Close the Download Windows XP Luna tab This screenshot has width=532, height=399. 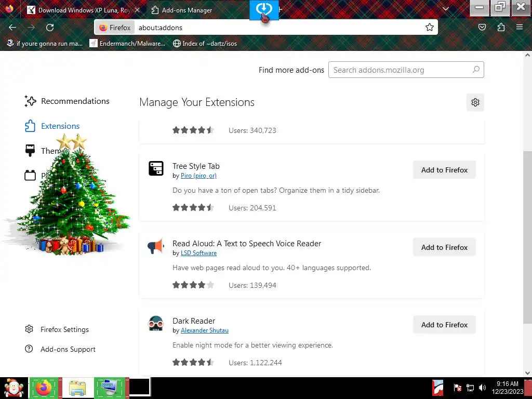tap(137, 10)
